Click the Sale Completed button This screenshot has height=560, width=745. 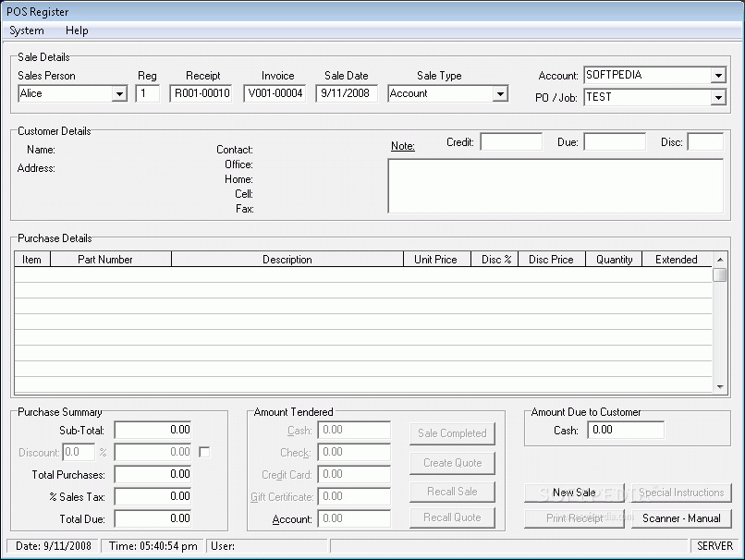click(452, 433)
